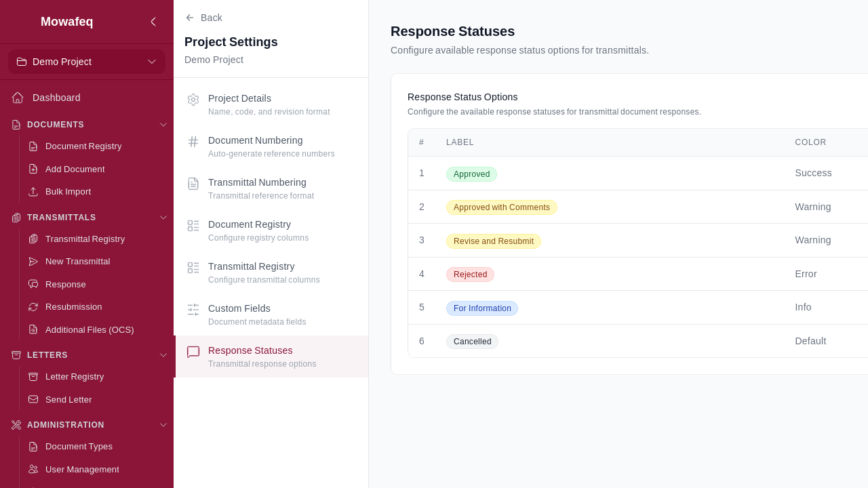Collapse the sidebar using the chevron near Mowafeq
Viewport: 868px width, 488px height.
153,22
